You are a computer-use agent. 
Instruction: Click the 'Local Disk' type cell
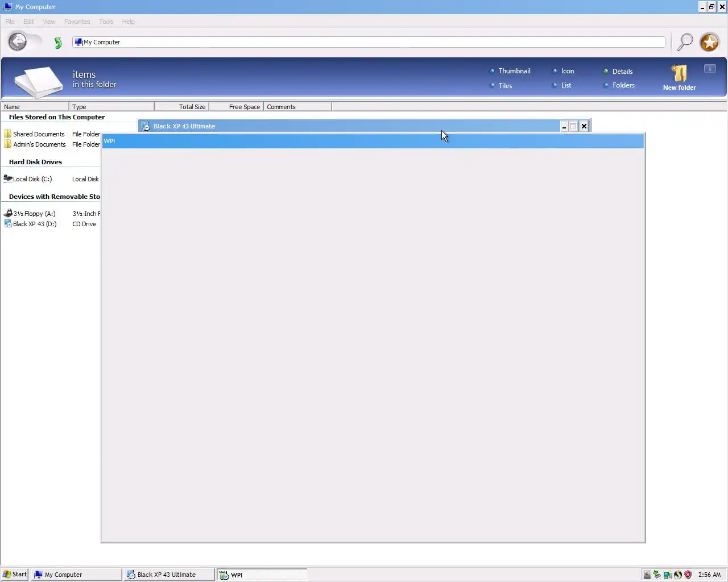coord(85,179)
